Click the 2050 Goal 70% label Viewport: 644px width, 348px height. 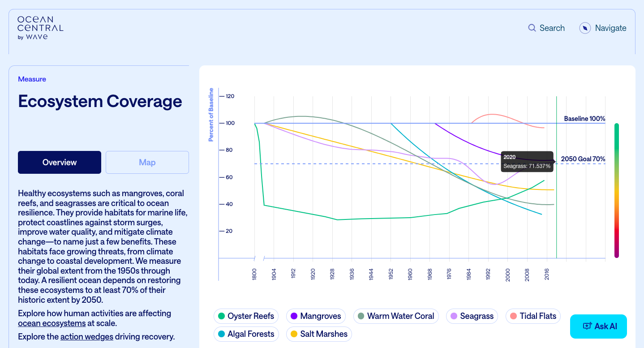[583, 159]
